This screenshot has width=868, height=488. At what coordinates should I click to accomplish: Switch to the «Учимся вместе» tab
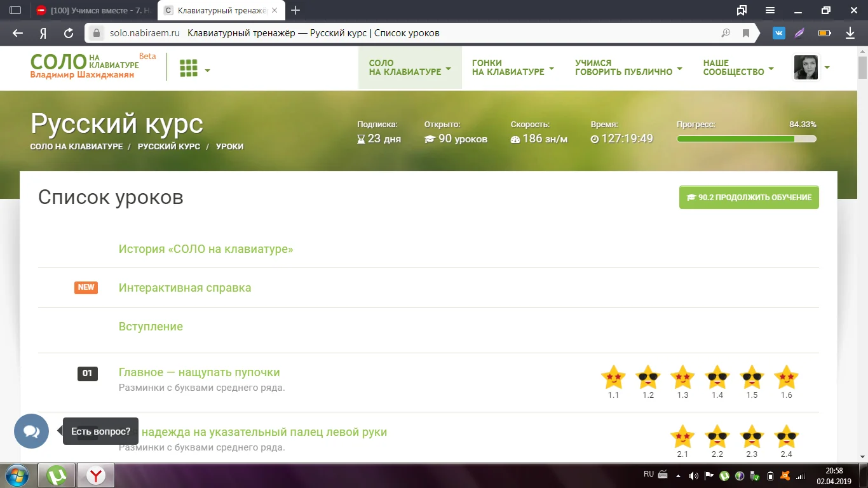[95, 10]
